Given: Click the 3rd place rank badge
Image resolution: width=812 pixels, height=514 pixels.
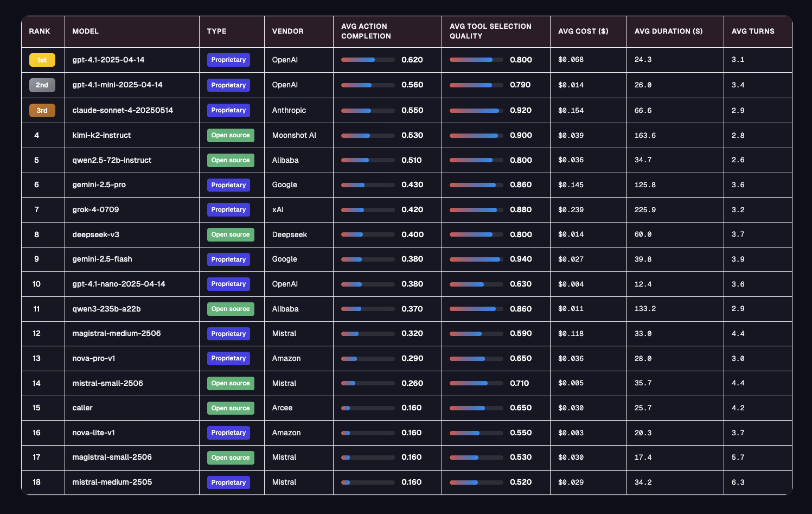Looking at the screenshot, I should (x=42, y=110).
